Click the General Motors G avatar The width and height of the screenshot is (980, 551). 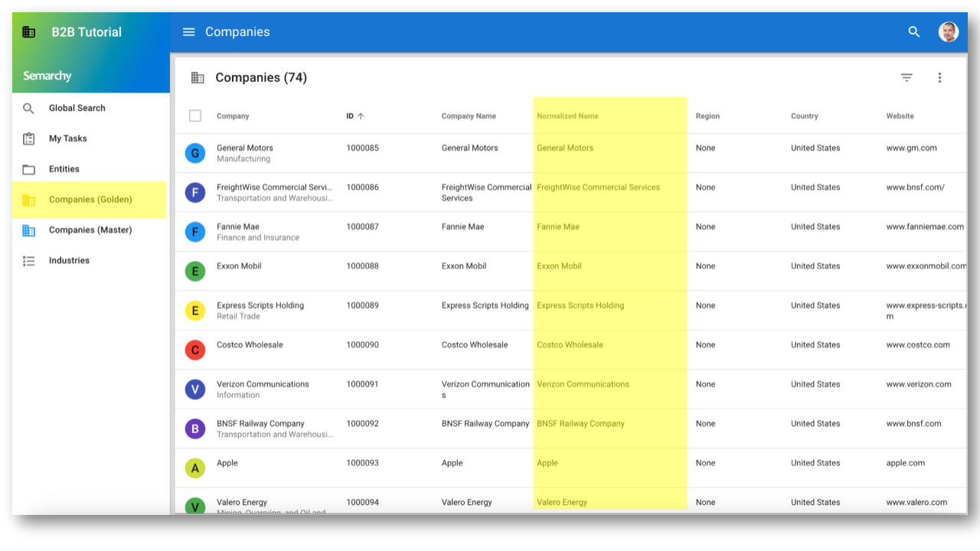pyautogui.click(x=195, y=153)
